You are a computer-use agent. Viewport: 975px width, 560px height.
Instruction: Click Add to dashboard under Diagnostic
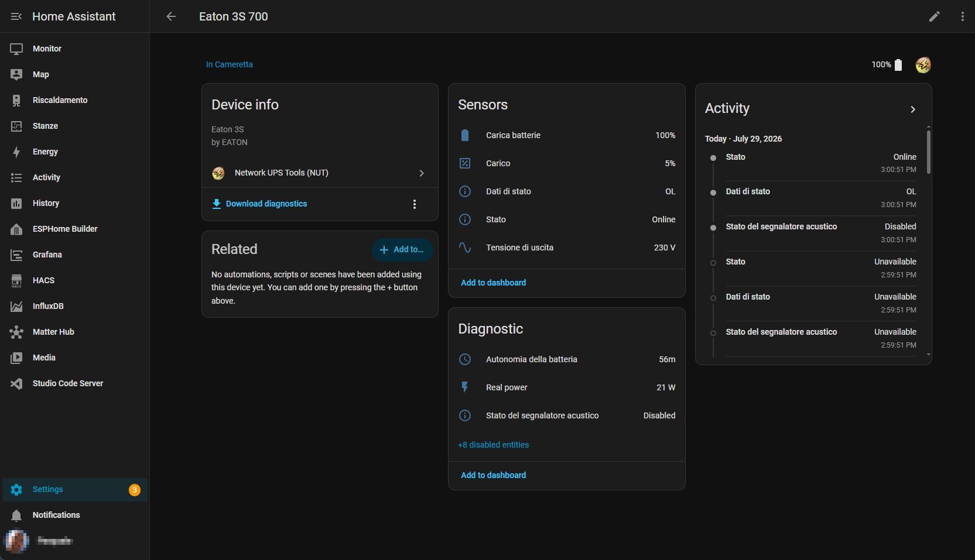click(494, 475)
